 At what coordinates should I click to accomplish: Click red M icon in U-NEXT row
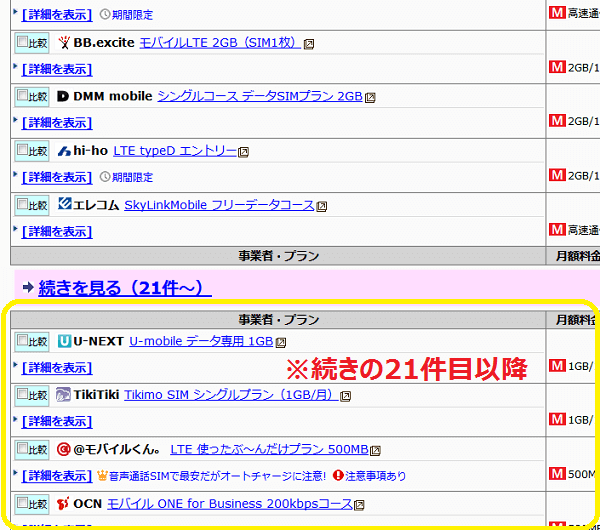(x=557, y=365)
